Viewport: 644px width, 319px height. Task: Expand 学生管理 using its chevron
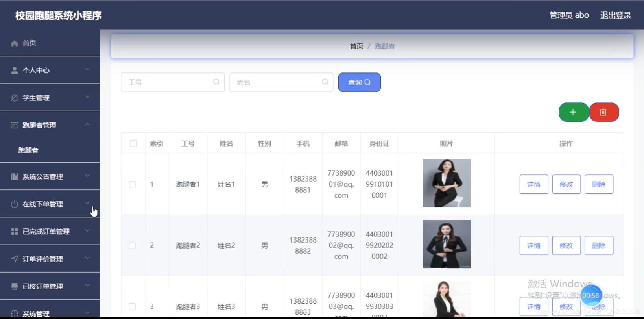pos(87,97)
